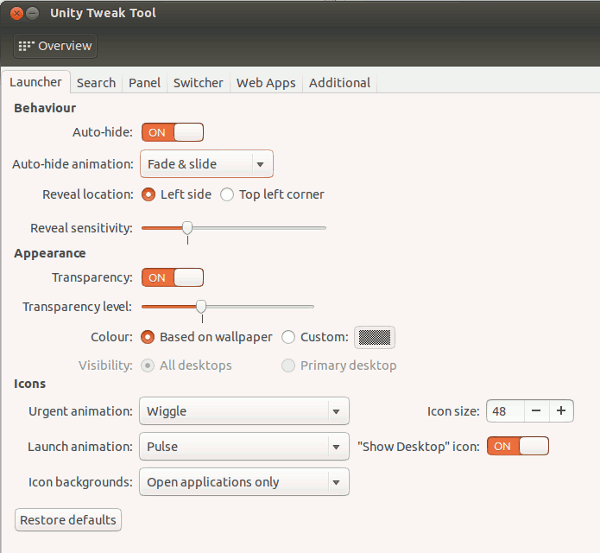
Task: Open the Additional tab
Action: [340, 83]
